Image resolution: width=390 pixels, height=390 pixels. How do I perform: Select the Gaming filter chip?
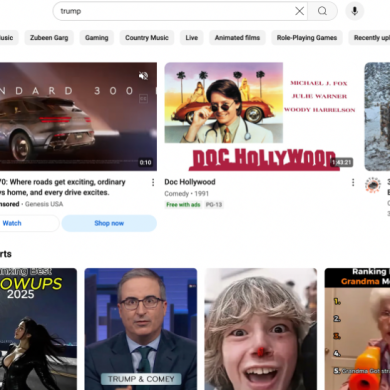coord(97,38)
